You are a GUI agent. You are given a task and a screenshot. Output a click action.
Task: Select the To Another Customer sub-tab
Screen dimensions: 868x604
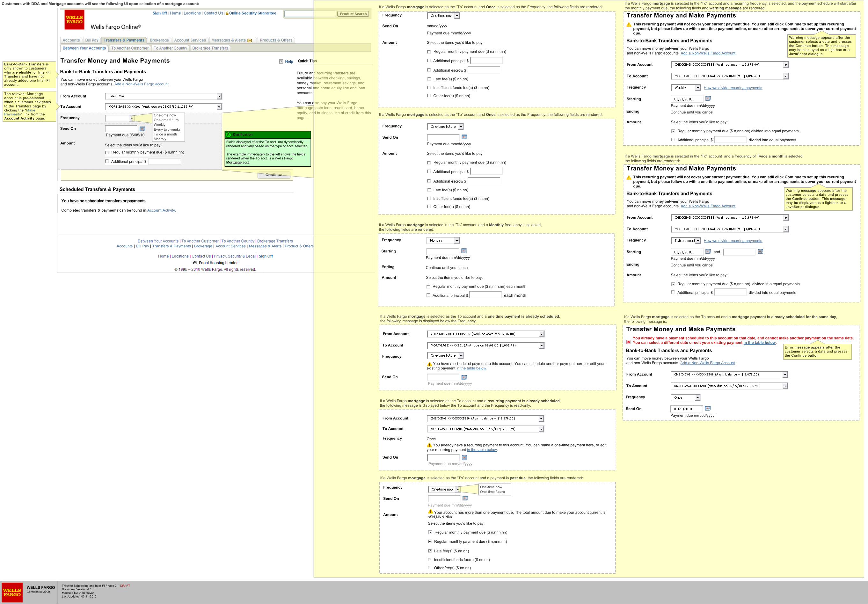130,48
